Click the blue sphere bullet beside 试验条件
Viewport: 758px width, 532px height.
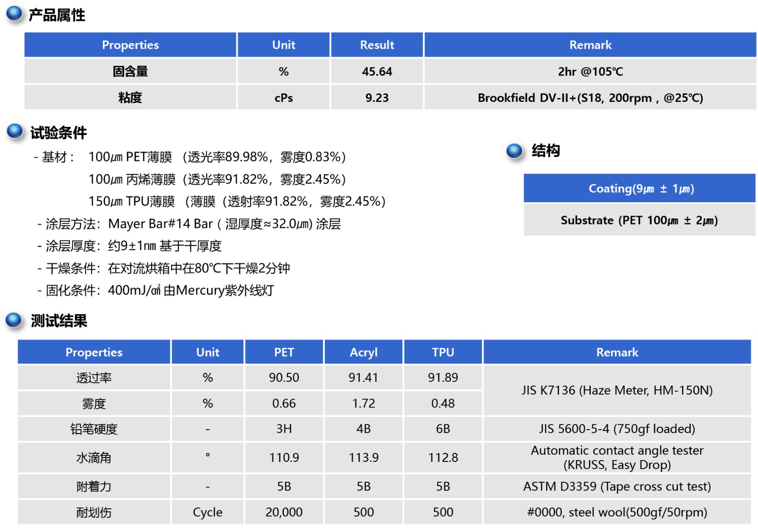click(15, 131)
